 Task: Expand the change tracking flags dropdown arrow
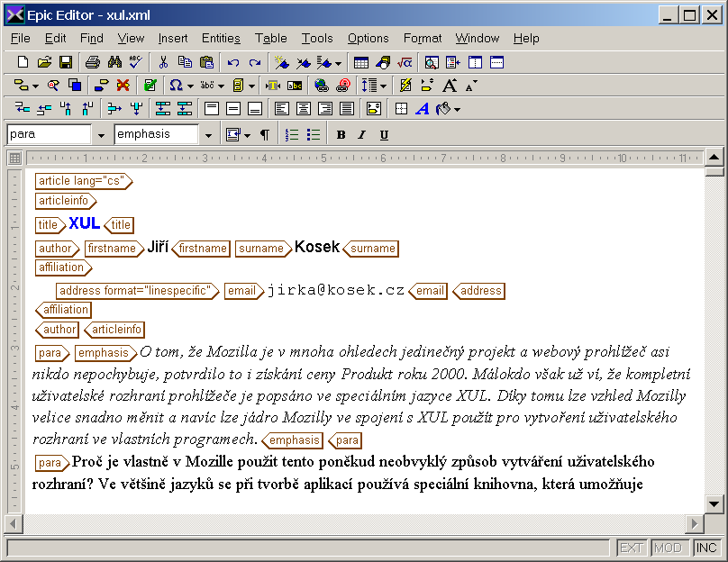[338, 63]
